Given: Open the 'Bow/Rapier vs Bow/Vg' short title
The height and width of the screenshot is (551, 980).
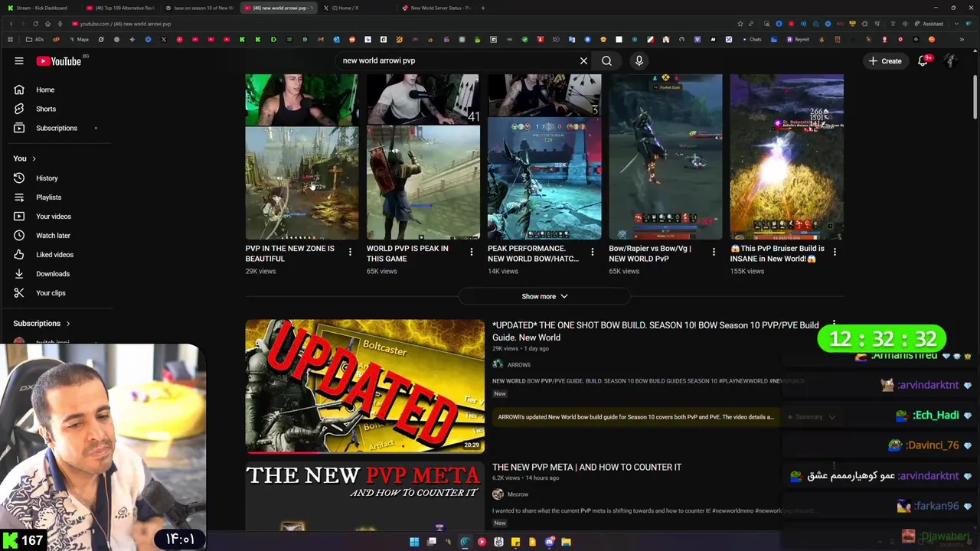Looking at the screenshot, I should [x=650, y=253].
